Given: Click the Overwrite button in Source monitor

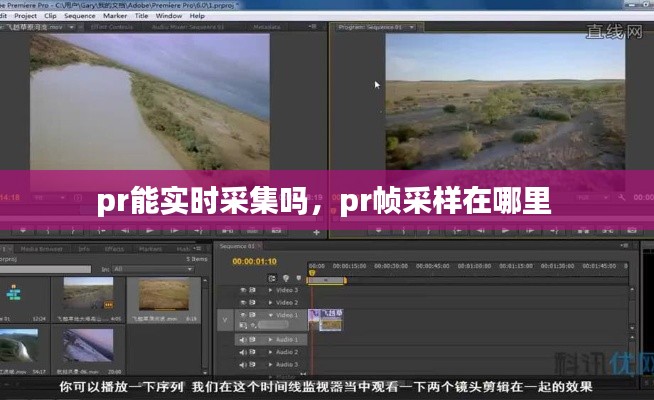Looking at the screenshot, I should [252, 230].
